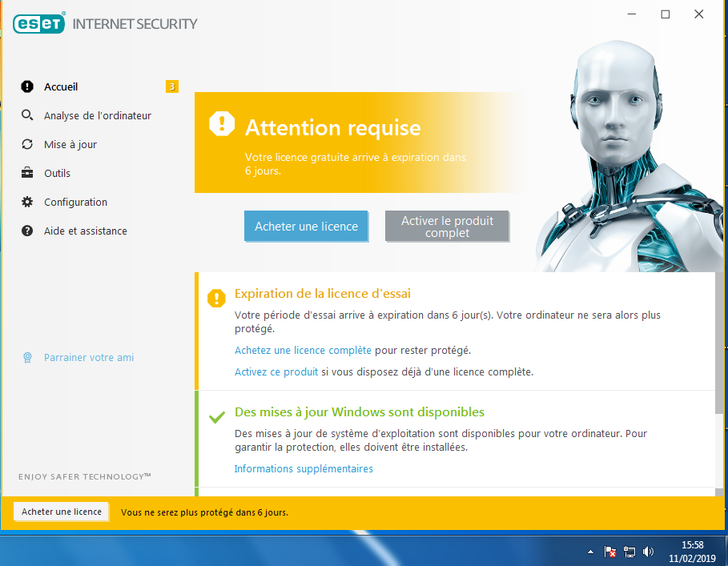Open the Configuration section
Screen dimensions: 728x566
coord(75,203)
